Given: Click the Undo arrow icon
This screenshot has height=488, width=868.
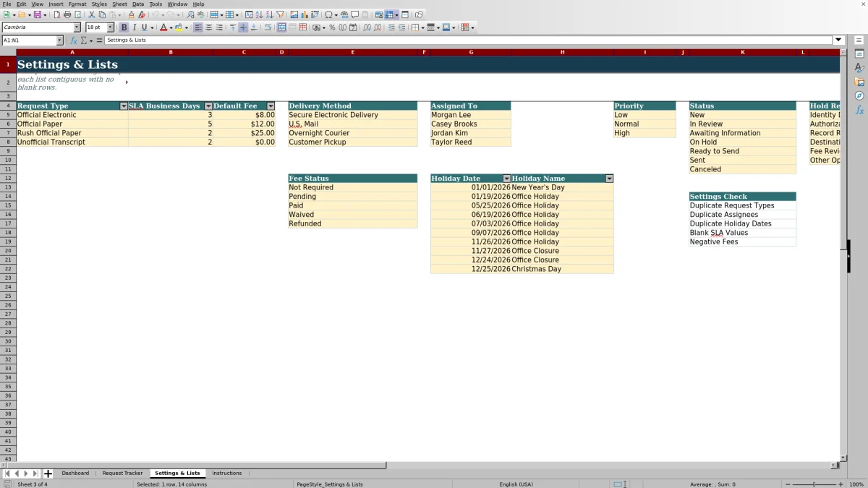Looking at the screenshot, I should [156, 14].
